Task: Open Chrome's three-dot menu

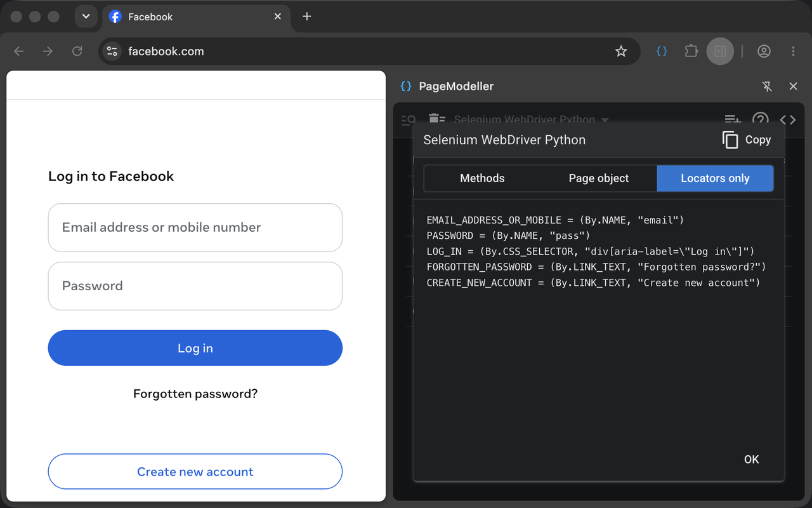Action: tap(793, 51)
